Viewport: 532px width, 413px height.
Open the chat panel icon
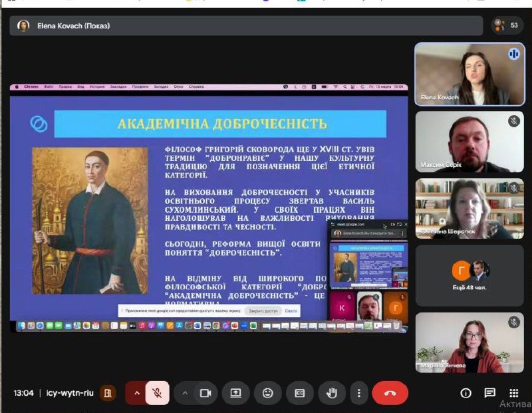(490, 393)
